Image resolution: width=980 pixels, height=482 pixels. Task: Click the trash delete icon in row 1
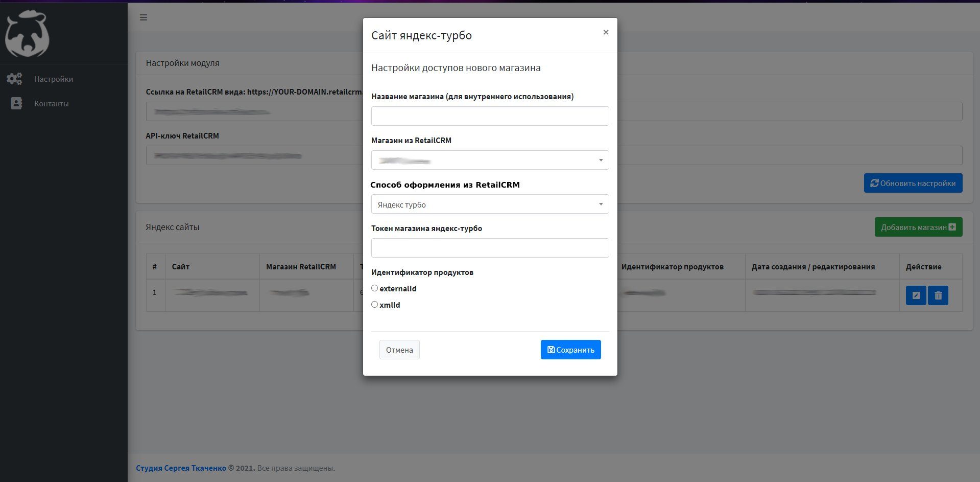pos(938,295)
